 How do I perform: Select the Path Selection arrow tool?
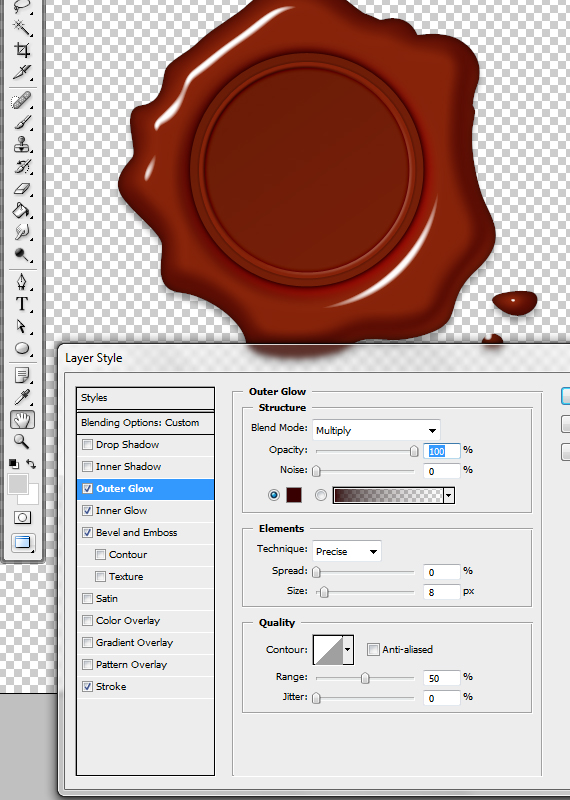[x=21, y=326]
